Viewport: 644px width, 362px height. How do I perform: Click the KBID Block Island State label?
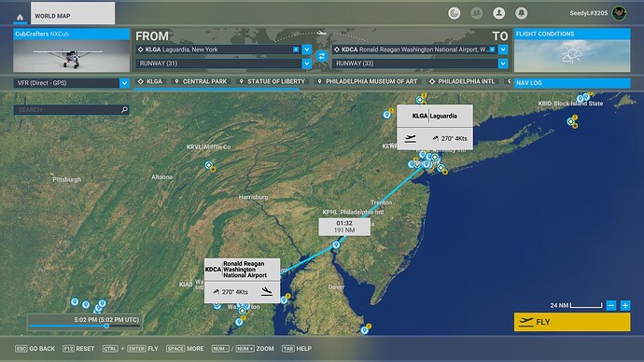click(x=570, y=104)
